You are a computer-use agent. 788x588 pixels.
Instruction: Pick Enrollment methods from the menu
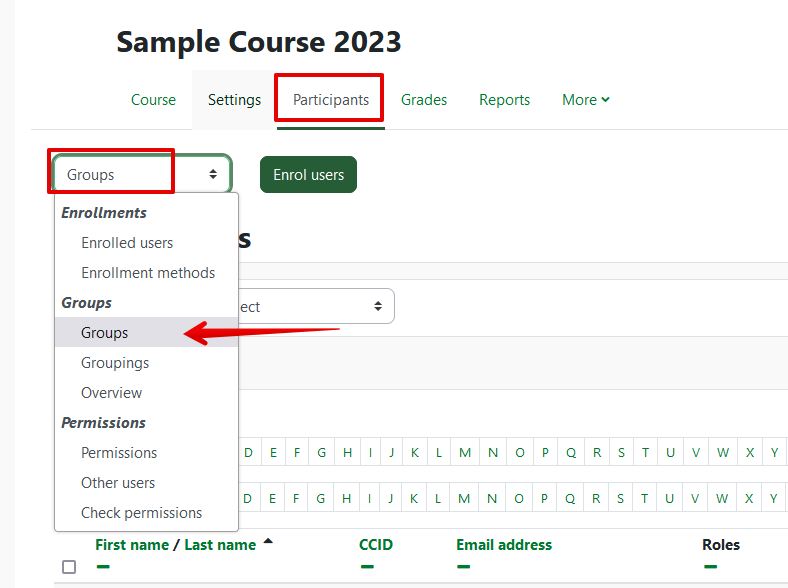[148, 273]
